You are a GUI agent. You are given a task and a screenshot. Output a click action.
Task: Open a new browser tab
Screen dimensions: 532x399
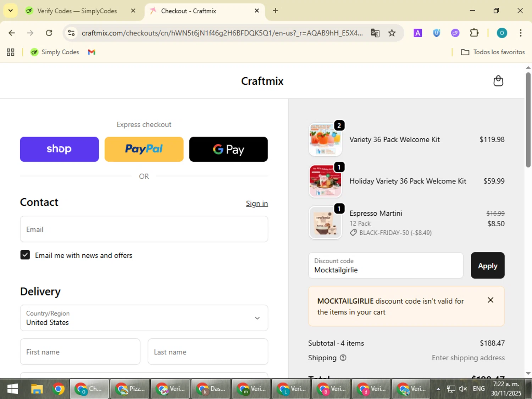click(x=275, y=11)
